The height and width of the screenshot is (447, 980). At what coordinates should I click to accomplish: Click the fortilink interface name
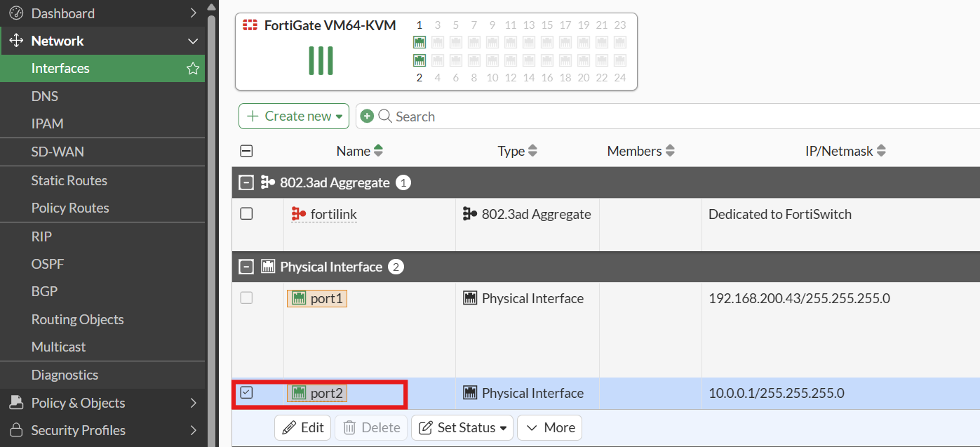click(334, 214)
